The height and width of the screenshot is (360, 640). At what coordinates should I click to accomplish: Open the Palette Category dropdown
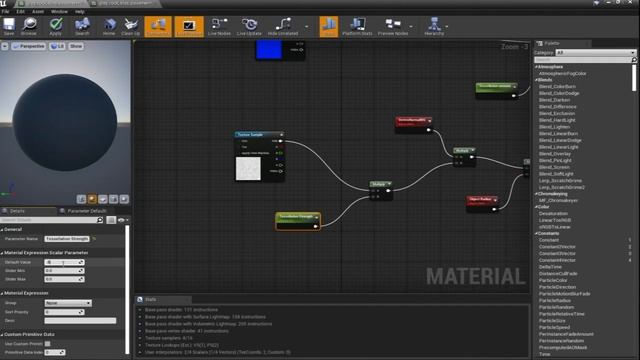595,53
